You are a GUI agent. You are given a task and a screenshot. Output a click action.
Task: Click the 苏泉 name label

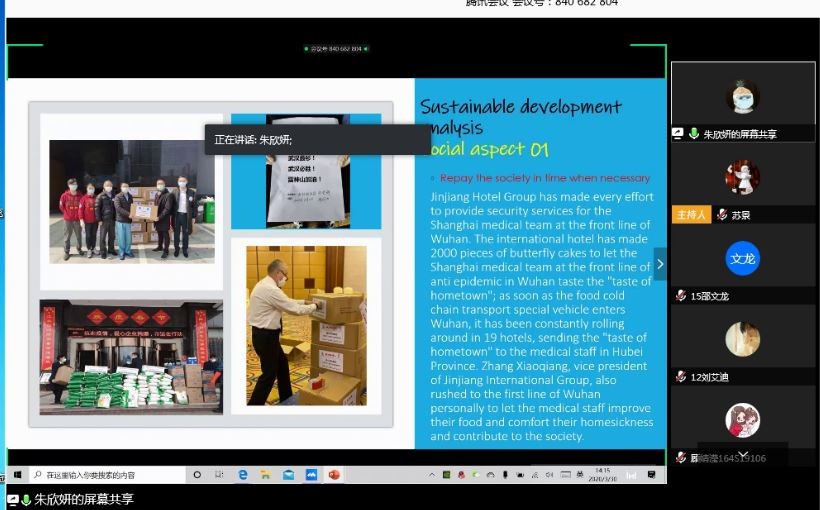pyautogui.click(x=741, y=215)
